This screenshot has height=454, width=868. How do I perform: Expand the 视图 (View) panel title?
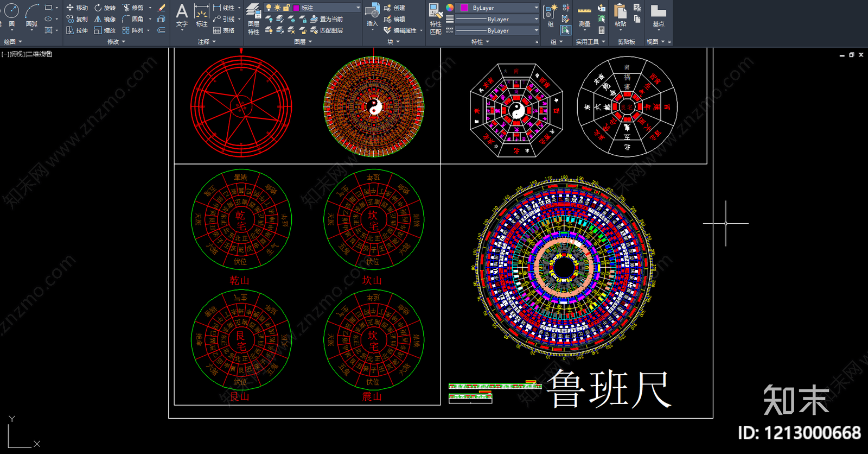pos(655,41)
